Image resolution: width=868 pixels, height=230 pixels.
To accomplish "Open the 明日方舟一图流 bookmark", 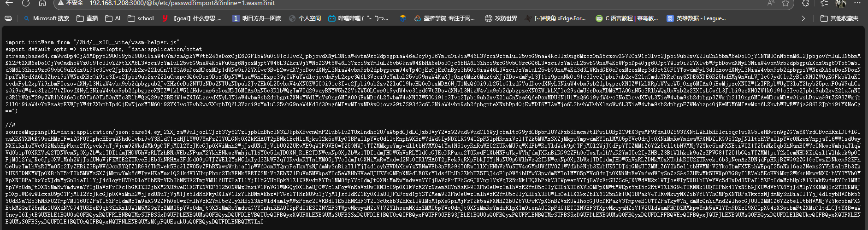I will (257, 18).
